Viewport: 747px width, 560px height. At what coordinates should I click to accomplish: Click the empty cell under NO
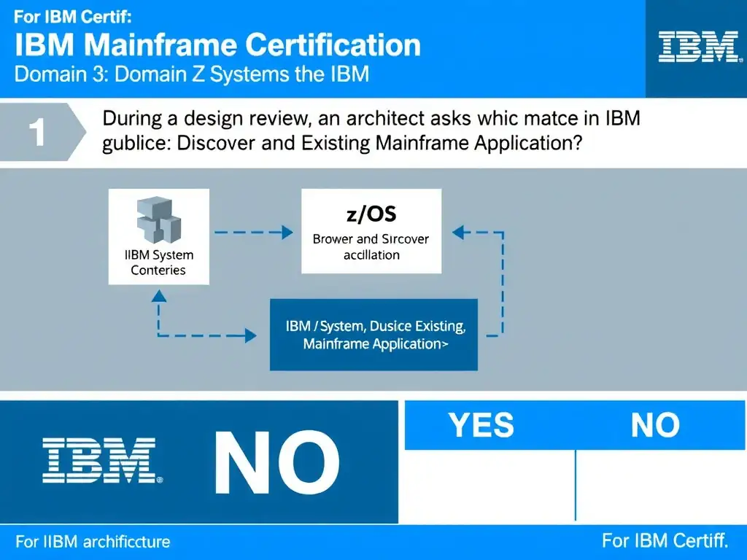[661, 485]
